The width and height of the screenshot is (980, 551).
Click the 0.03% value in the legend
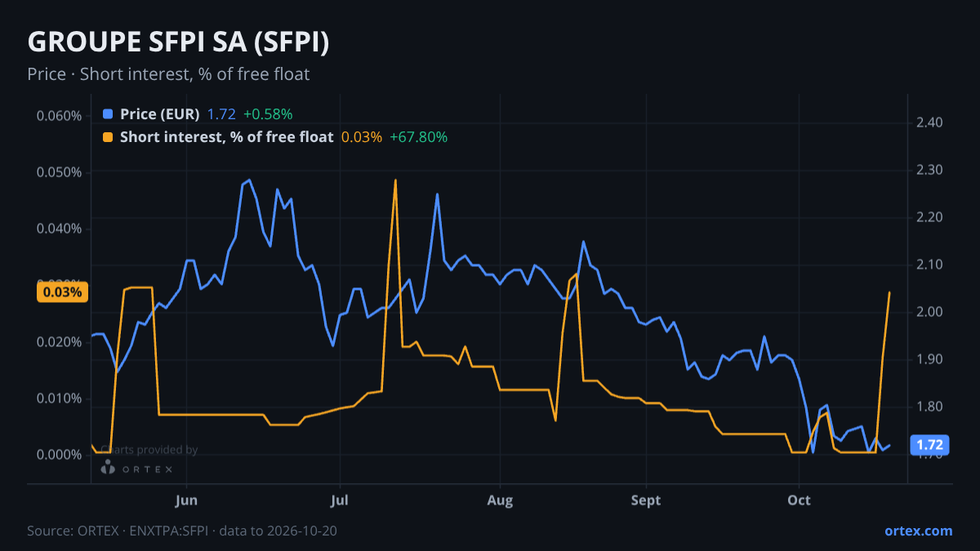point(361,137)
